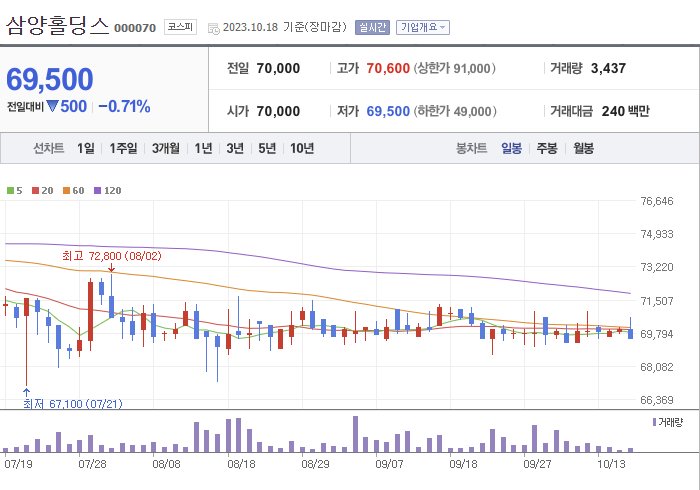Image resolution: width=700 pixels, height=490 pixels.
Task: Click the 하한가 49,000 text
Action: point(455,111)
